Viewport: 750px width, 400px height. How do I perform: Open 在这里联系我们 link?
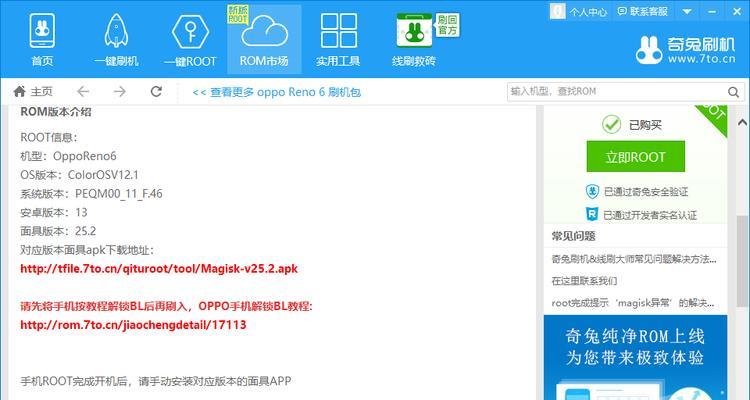(x=584, y=281)
